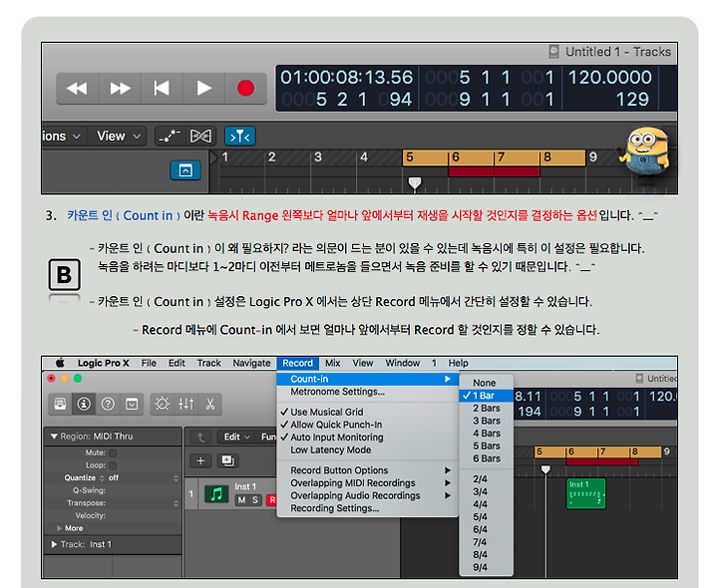Click the Rewind transport button

[x=77, y=88]
